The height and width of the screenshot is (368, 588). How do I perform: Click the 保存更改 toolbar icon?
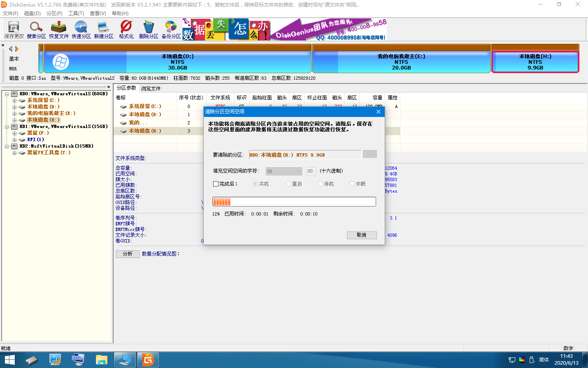[14, 30]
